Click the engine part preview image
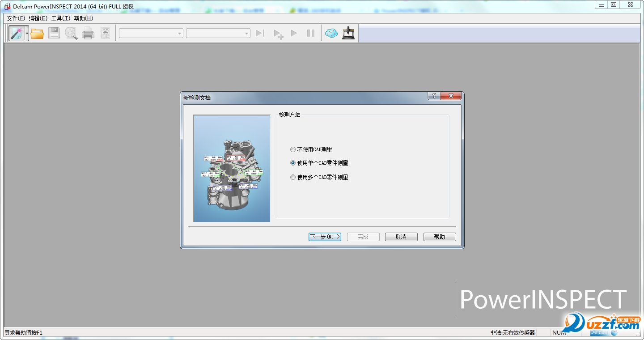644x340 pixels. [x=232, y=168]
